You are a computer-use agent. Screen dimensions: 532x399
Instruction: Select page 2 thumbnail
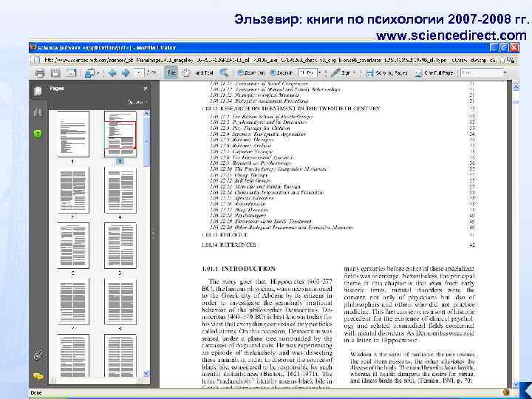(120, 134)
